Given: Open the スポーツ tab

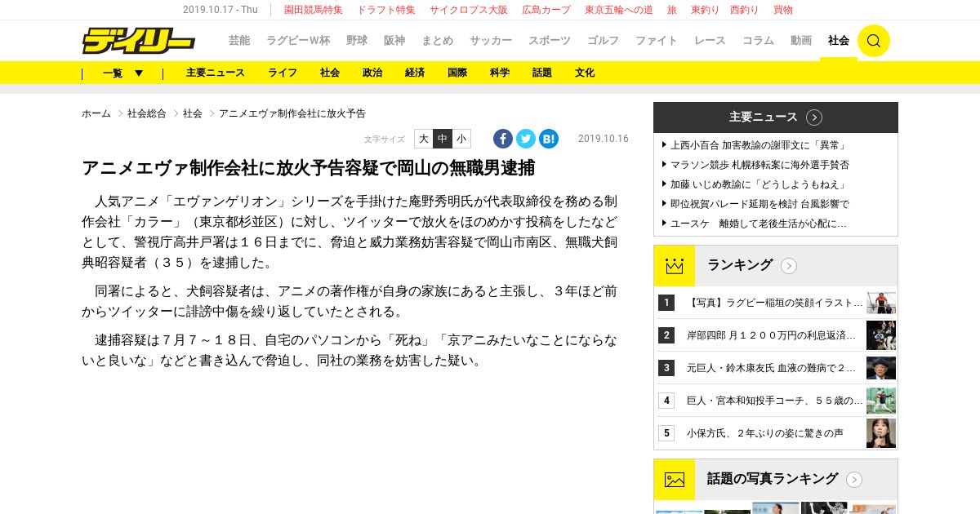Looking at the screenshot, I should (550, 41).
